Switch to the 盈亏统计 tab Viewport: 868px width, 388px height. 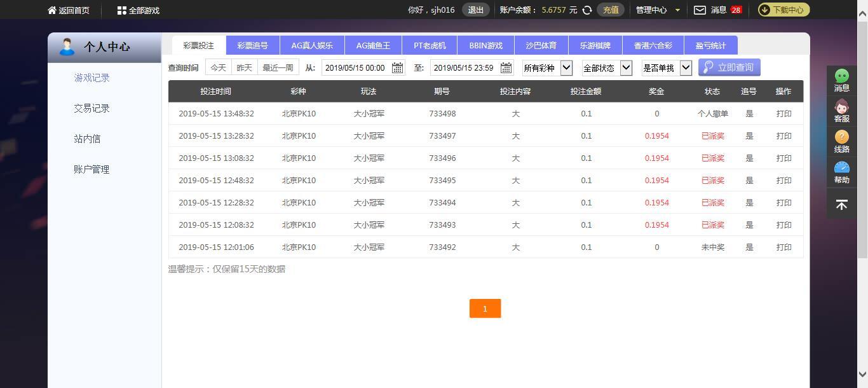(x=710, y=46)
